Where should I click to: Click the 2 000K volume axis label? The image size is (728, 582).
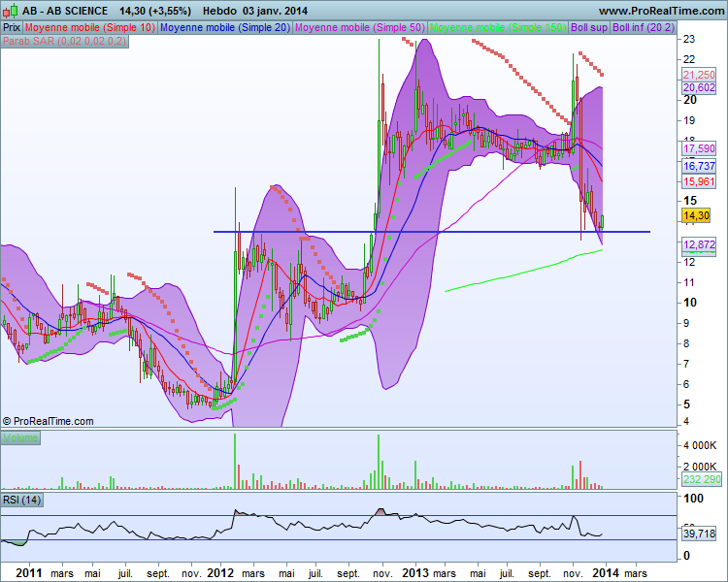[x=700, y=467]
